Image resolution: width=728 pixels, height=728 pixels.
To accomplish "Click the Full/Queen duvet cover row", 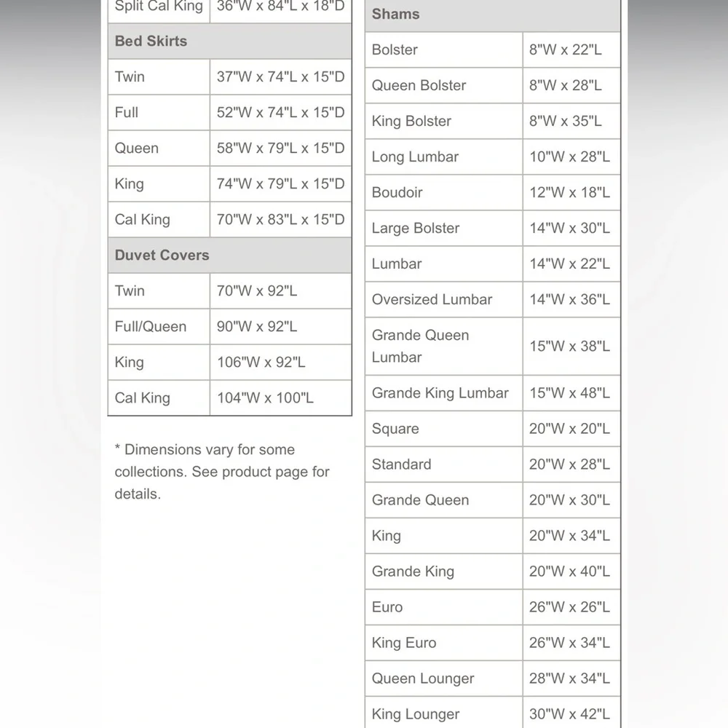I will click(x=229, y=327).
